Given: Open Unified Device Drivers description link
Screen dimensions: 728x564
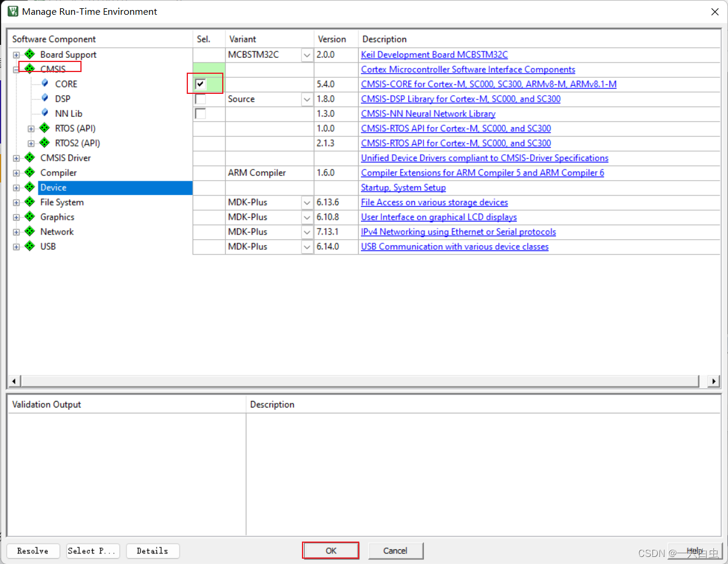Looking at the screenshot, I should 485,158.
